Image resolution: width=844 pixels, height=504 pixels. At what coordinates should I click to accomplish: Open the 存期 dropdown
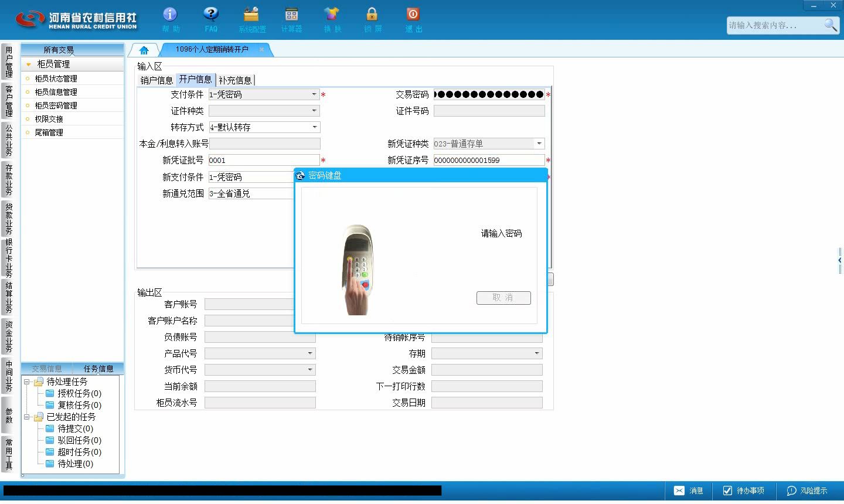pos(536,353)
